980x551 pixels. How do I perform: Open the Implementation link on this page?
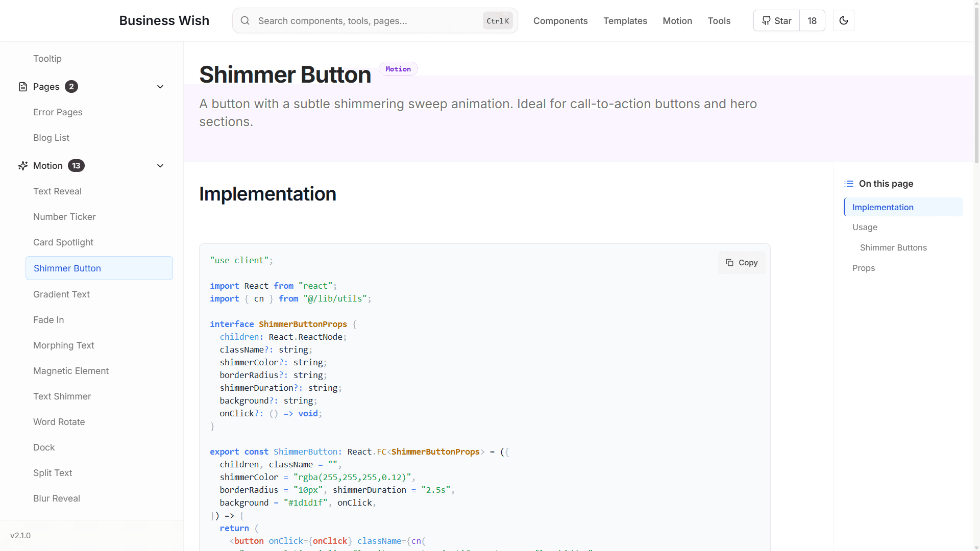click(x=883, y=207)
